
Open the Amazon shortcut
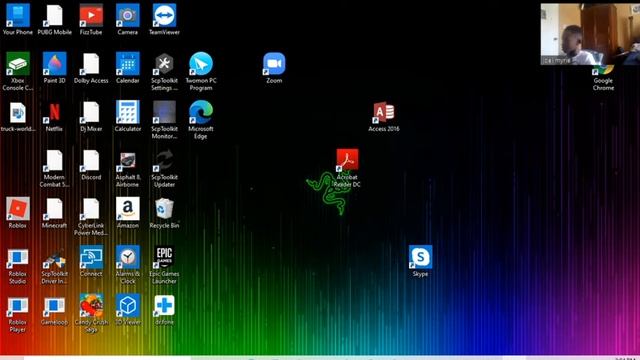128,209
